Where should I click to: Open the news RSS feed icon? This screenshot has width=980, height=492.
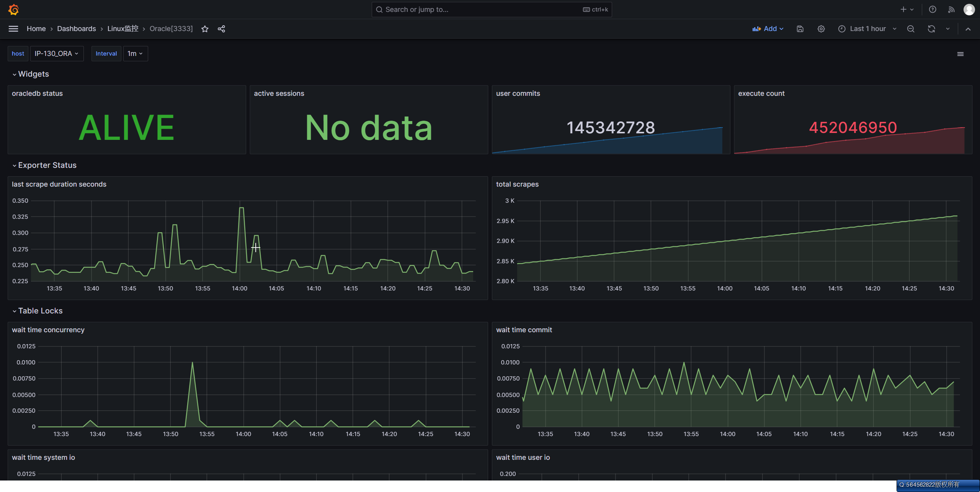(x=951, y=10)
